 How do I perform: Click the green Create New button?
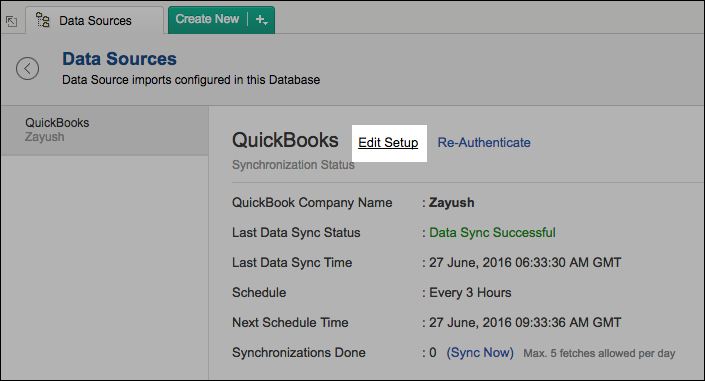207,19
